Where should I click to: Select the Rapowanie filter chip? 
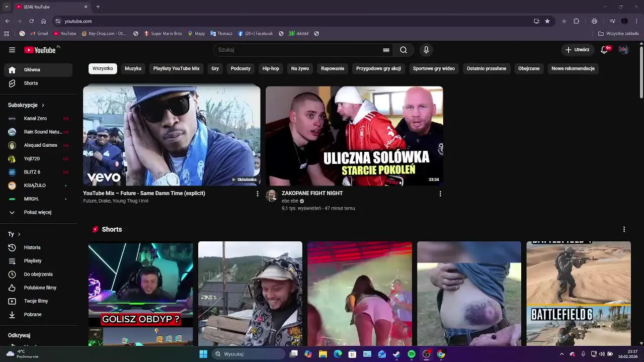click(x=333, y=68)
